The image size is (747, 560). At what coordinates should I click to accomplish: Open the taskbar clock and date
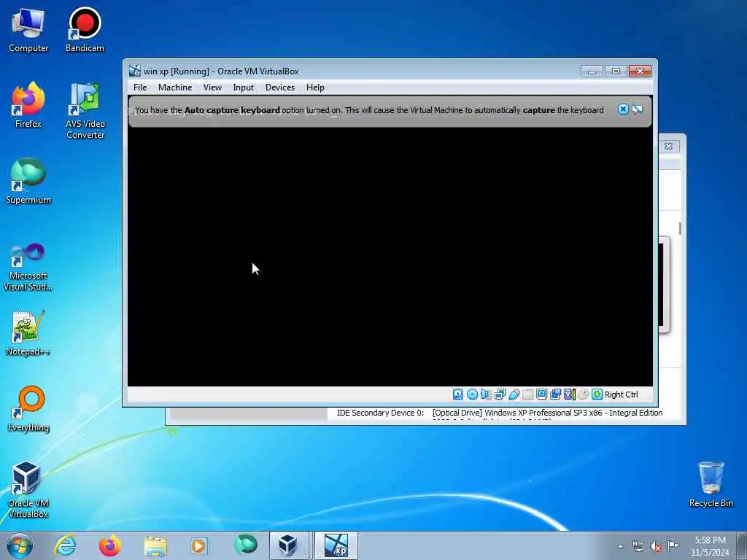click(x=710, y=546)
